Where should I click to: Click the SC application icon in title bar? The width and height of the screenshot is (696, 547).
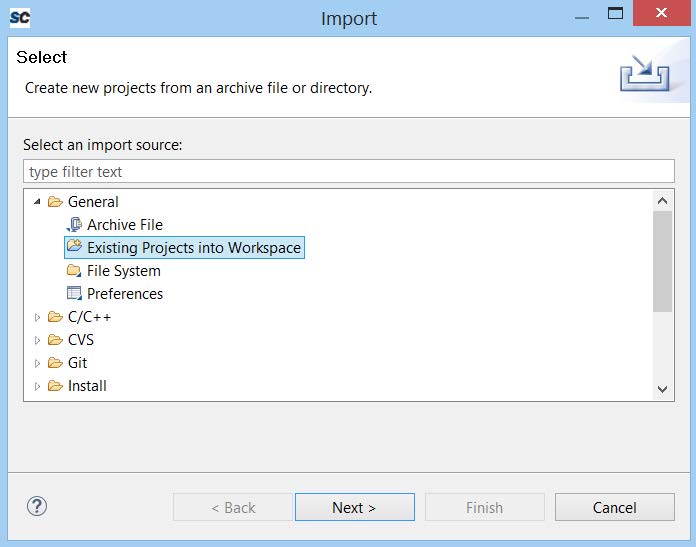coord(20,17)
